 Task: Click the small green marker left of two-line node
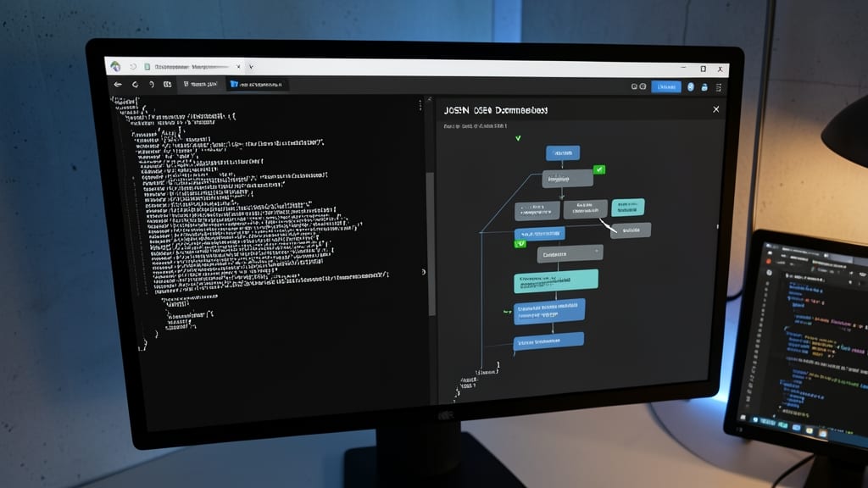pos(507,312)
